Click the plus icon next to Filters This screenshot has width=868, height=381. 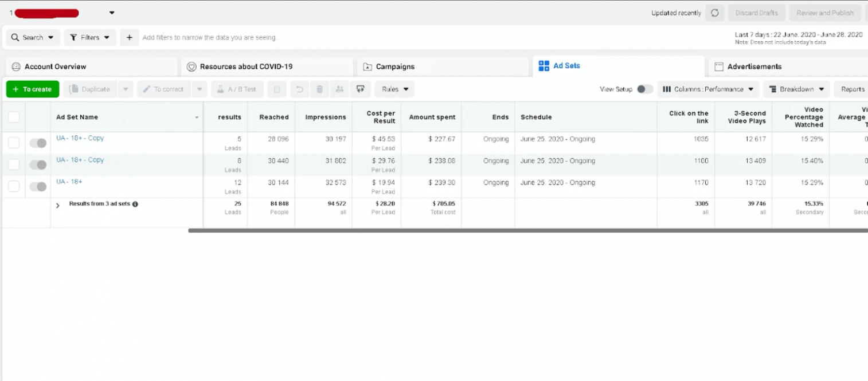130,37
